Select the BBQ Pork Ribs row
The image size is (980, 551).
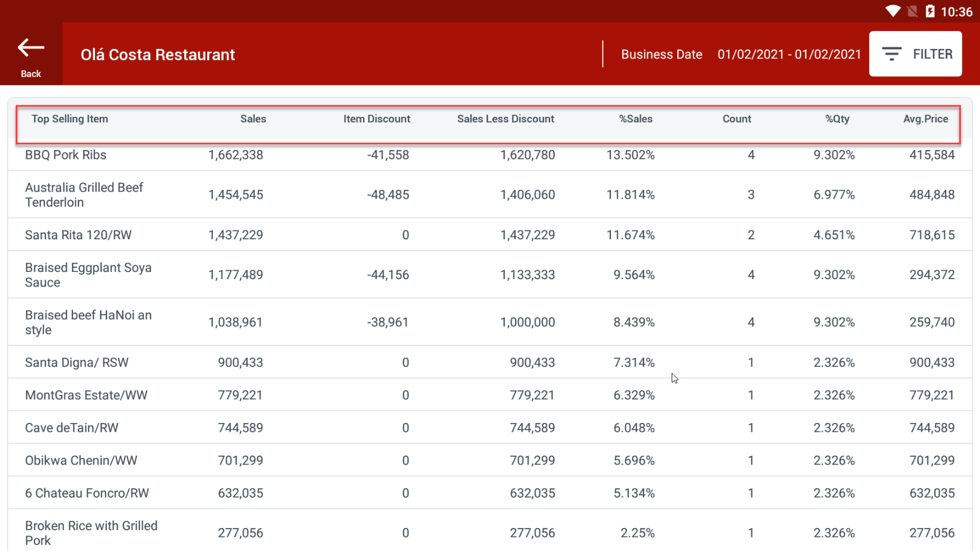(x=66, y=155)
